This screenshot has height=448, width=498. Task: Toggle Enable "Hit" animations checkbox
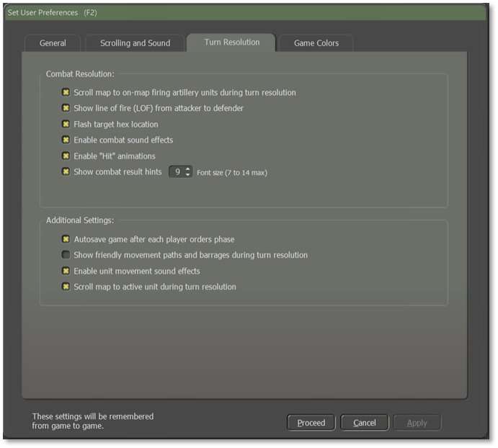click(x=66, y=156)
